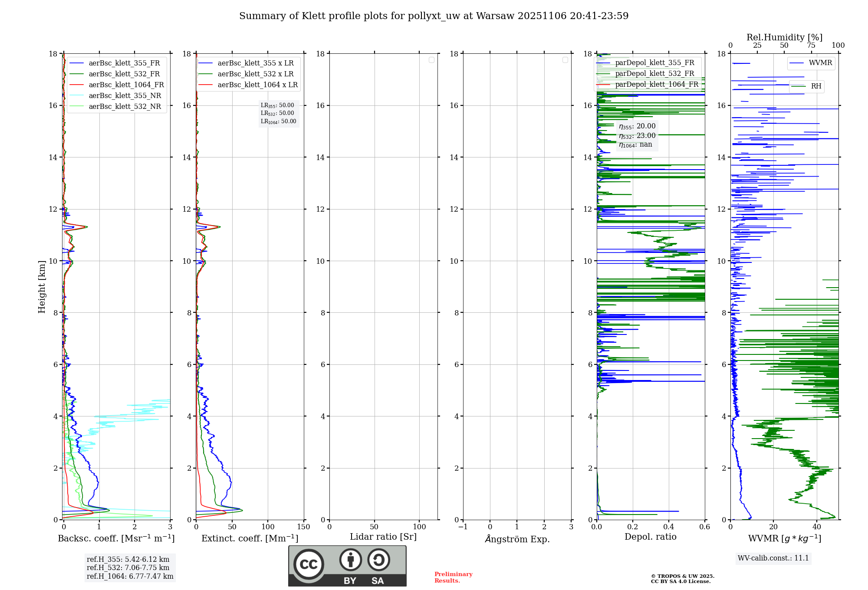868x590 pixels.
Task: Click the aerBsc_klett_355_FR legend entry
Action: [x=124, y=63]
